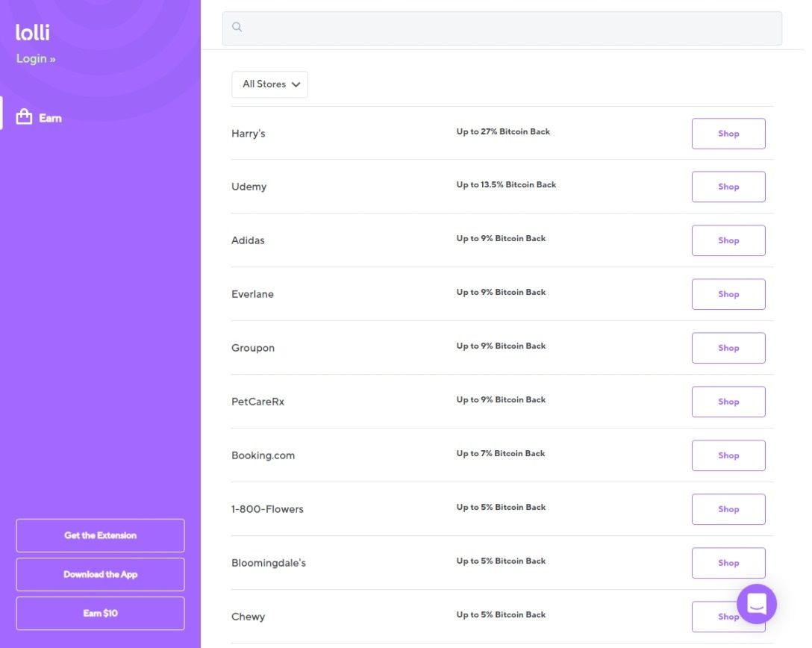Open Shop for Bloomingdale's
Viewport: 812px width, 648px height.
728,563
